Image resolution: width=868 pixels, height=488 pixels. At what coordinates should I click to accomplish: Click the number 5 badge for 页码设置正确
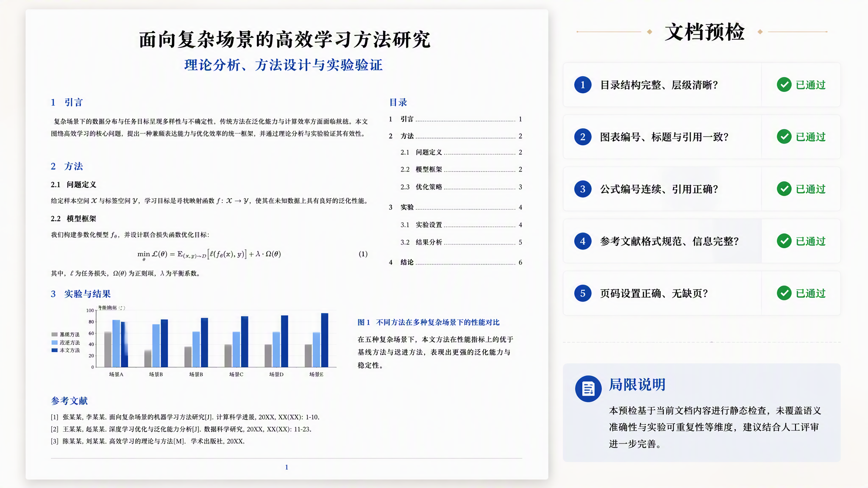[x=583, y=293]
